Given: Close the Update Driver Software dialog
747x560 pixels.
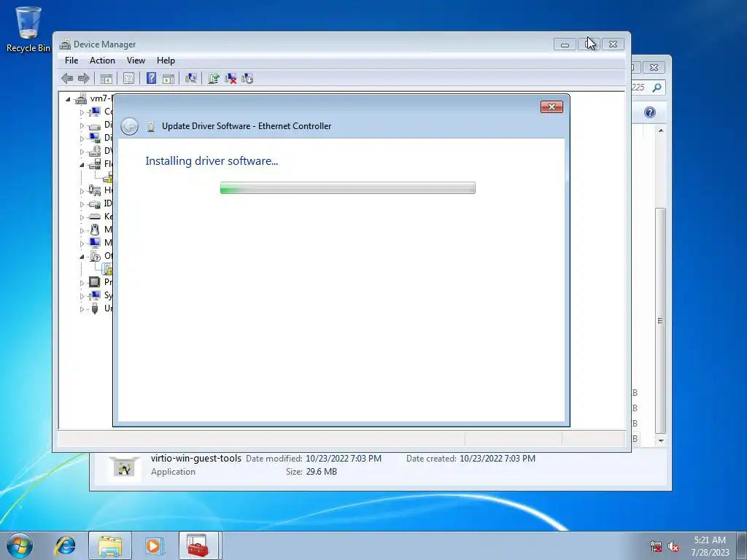Looking at the screenshot, I should 551,106.
